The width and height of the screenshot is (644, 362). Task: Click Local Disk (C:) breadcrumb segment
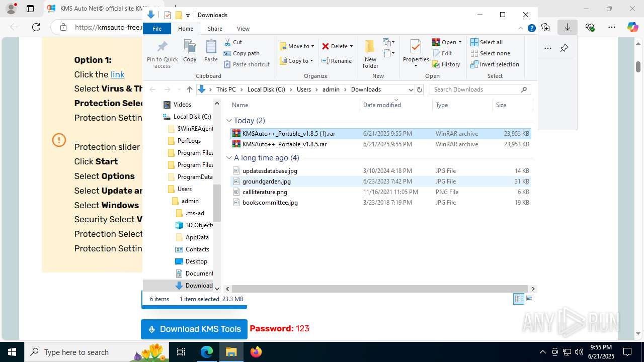pyautogui.click(x=266, y=89)
